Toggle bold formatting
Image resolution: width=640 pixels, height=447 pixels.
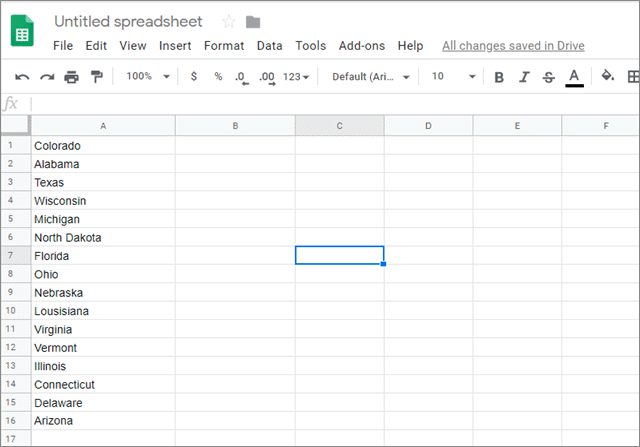[499, 77]
